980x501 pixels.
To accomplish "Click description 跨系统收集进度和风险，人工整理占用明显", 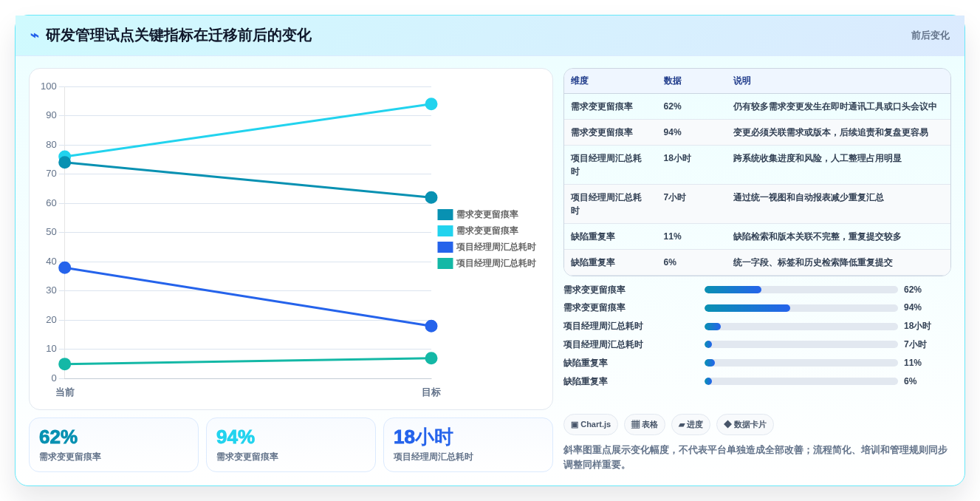I will coord(818,158).
